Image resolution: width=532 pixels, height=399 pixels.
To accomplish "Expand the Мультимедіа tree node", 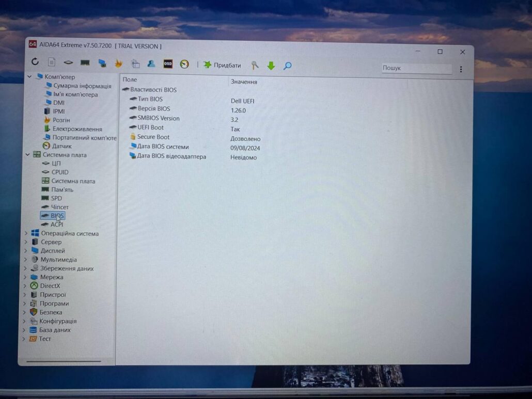I will pyautogui.click(x=25, y=260).
